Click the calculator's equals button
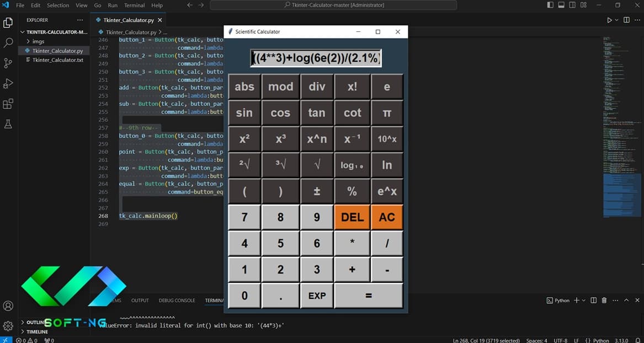The height and width of the screenshot is (343, 644). click(x=369, y=296)
